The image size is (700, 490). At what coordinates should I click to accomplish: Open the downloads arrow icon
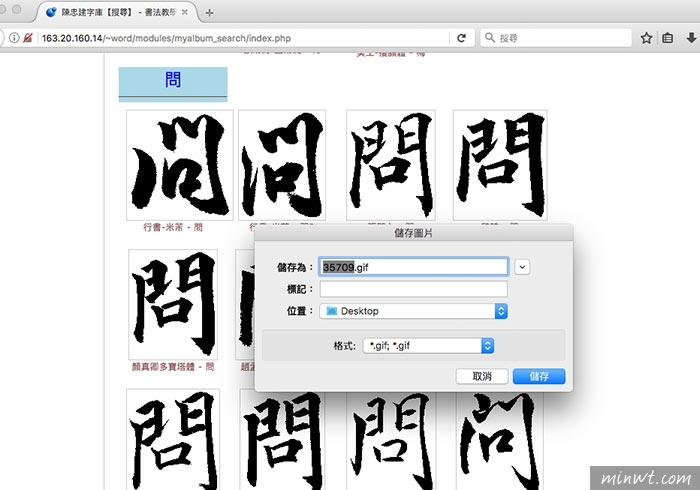click(691, 38)
